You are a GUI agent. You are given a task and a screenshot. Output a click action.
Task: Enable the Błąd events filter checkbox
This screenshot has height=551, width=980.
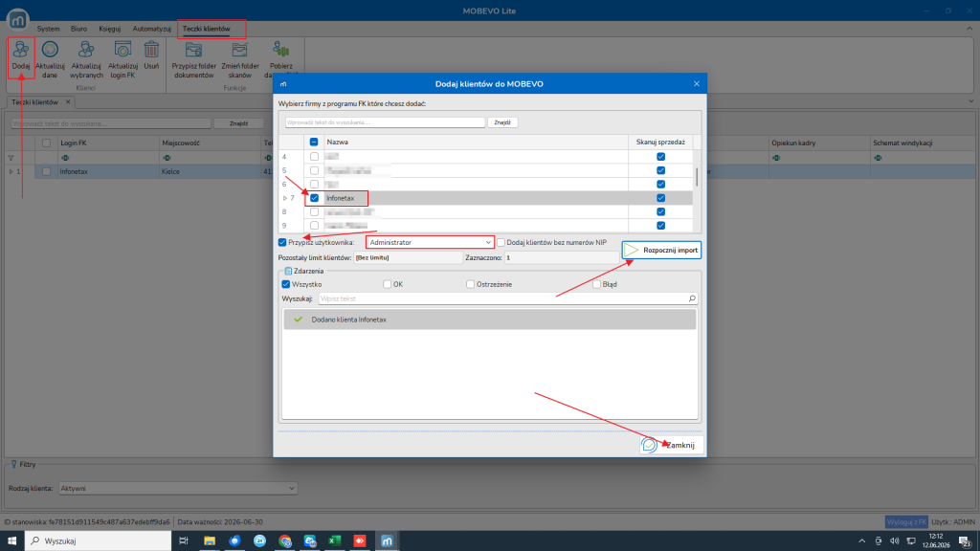[596, 284]
